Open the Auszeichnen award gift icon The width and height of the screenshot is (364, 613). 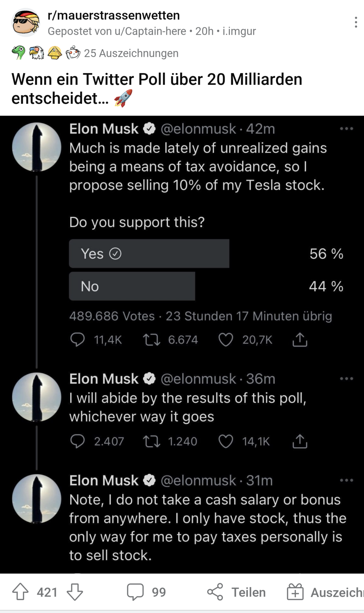tap(295, 592)
